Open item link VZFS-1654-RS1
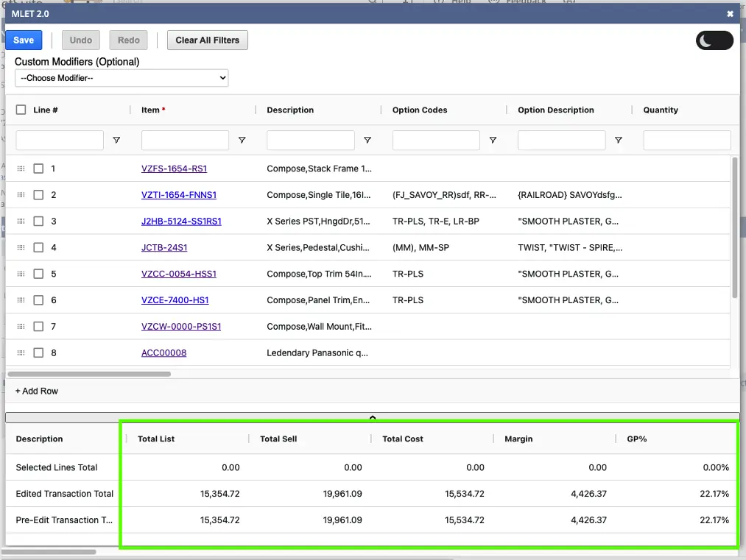746x560 pixels. click(x=174, y=169)
